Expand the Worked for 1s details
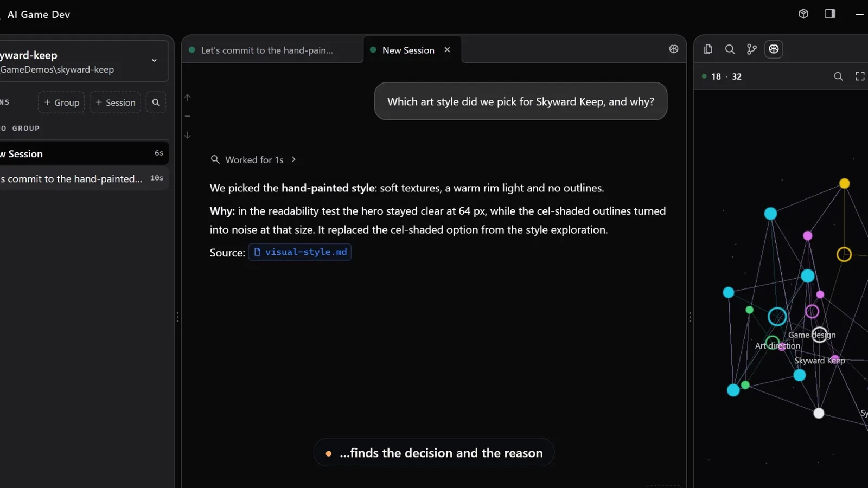The height and width of the screenshot is (488, 868). tap(253, 160)
